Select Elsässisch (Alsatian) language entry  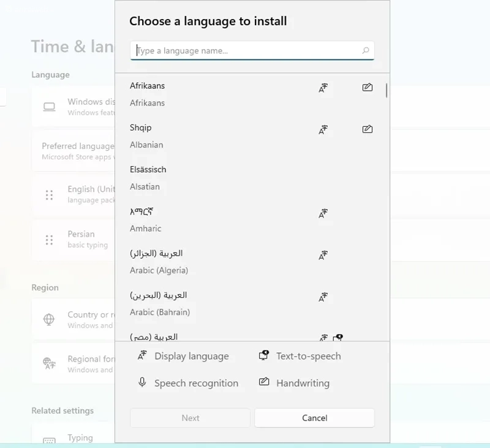(252, 178)
